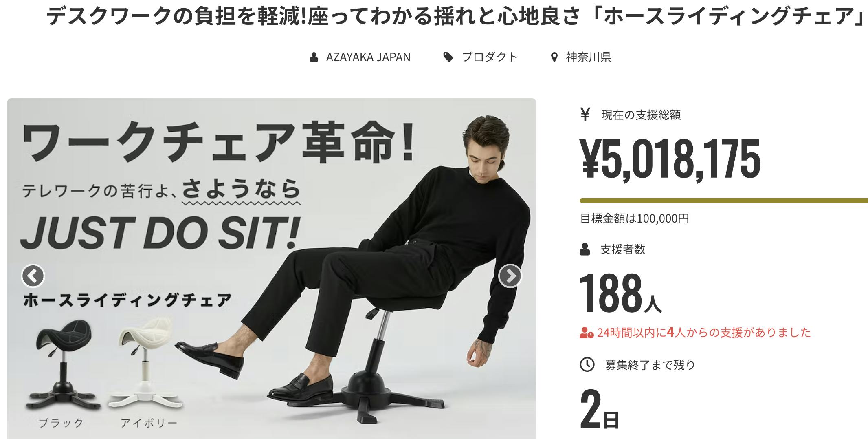Image resolution: width=868 pixels, height=439 pixels.
Task: Click the yen icon next to 現在の支援総額
Action: pyautogui.click(x=585, y=115)
